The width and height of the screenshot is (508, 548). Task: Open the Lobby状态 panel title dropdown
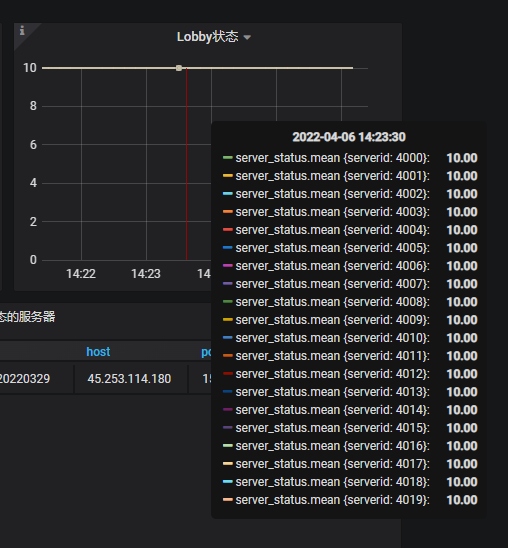click(208, 37)
